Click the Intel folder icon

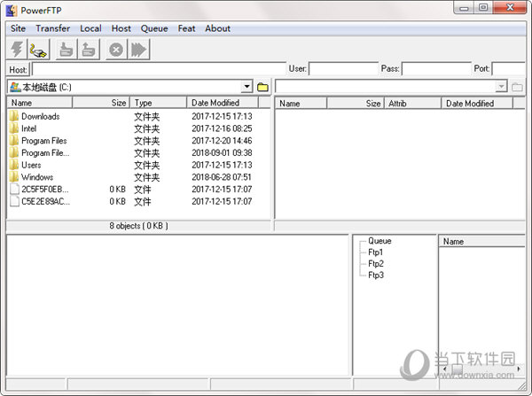click(x=14, y=128)
